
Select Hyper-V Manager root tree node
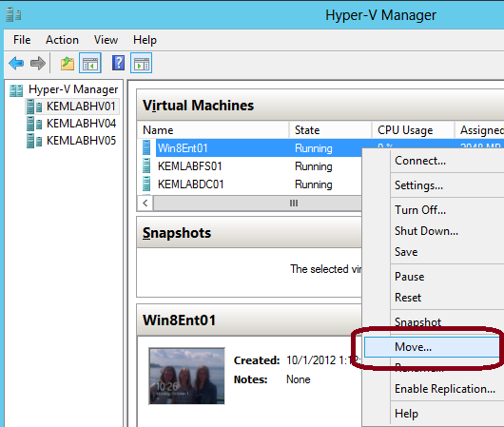tap(73, 89)
